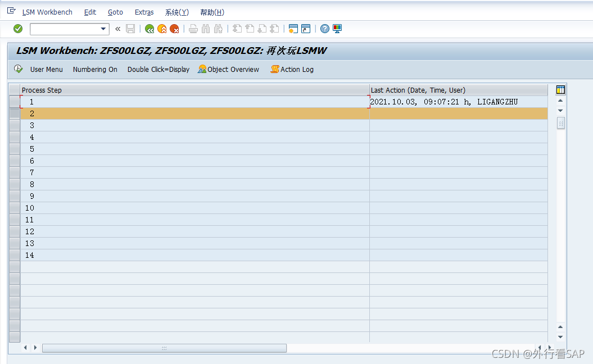Screen dimensions: 593x364
Task: Expand the command field dropdown arrow
Action: 103,29
